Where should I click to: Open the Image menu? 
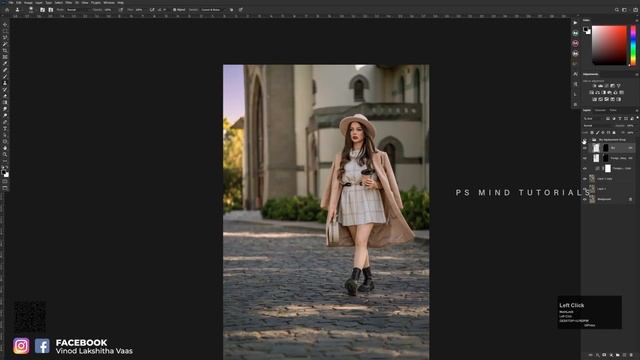tap(28, 2)
